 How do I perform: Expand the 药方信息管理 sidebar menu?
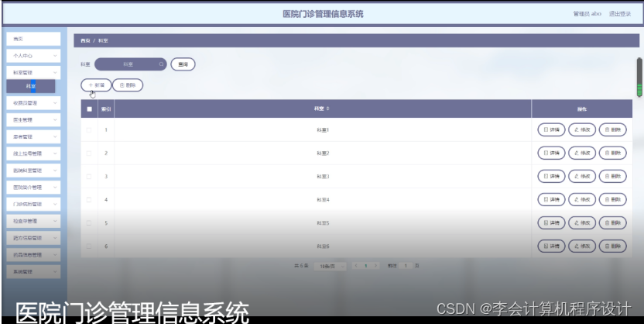click(33, 238)
